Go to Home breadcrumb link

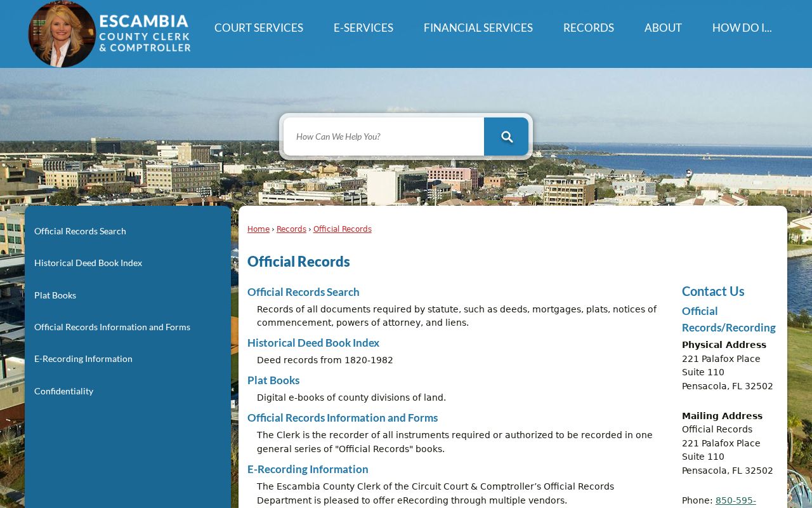pyautogui.click(x=258, y=229)
